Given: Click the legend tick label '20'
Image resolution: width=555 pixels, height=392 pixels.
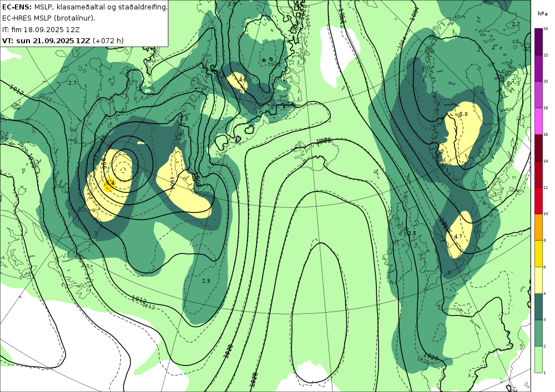Looking at the screenshot, I should point(546,82).
